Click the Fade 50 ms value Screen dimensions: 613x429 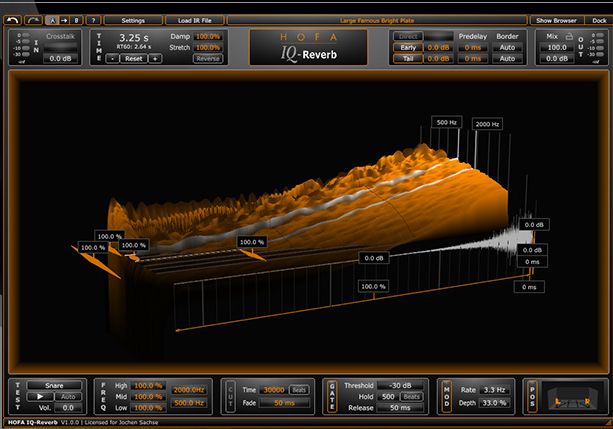point(284,403)
